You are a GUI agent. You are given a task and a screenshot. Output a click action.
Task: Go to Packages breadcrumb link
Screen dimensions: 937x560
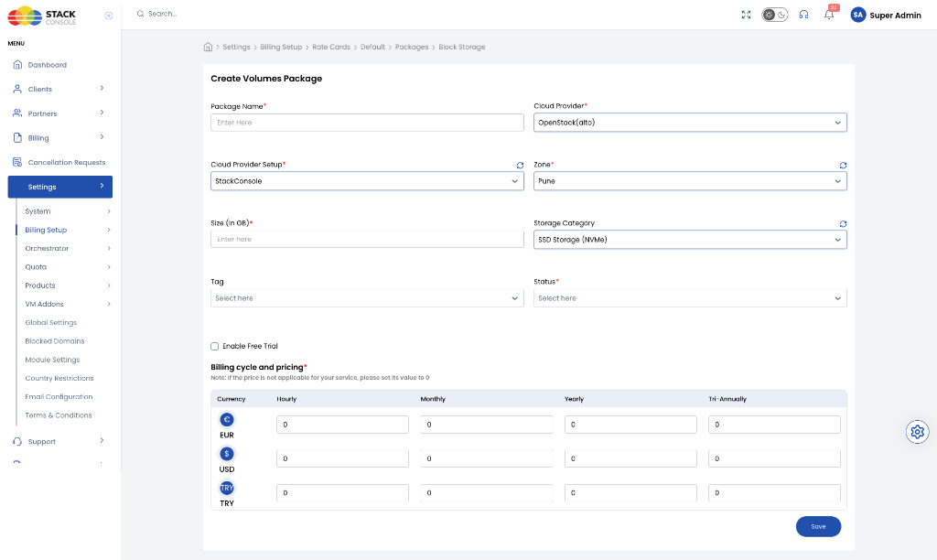[412, 47]
